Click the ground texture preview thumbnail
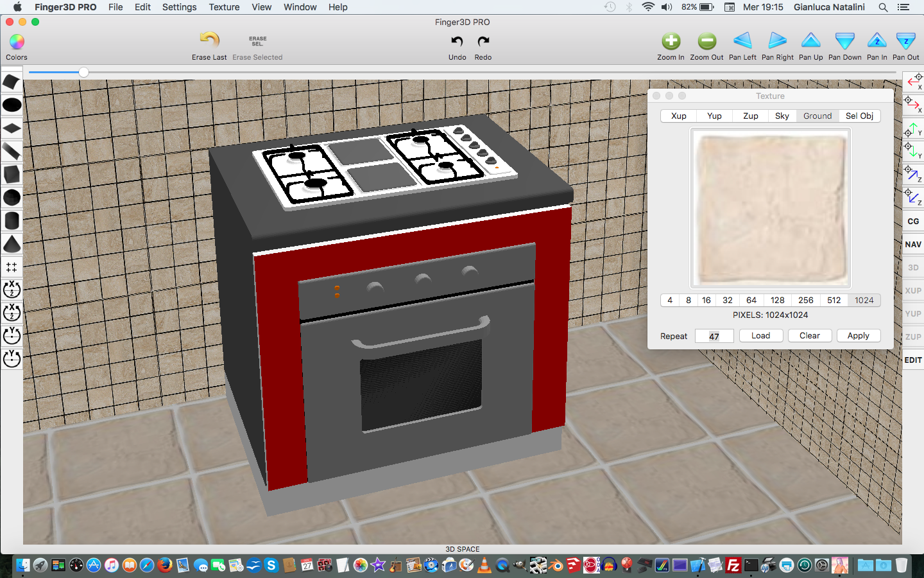The image size is (924, 578). [x=770, y=208]
